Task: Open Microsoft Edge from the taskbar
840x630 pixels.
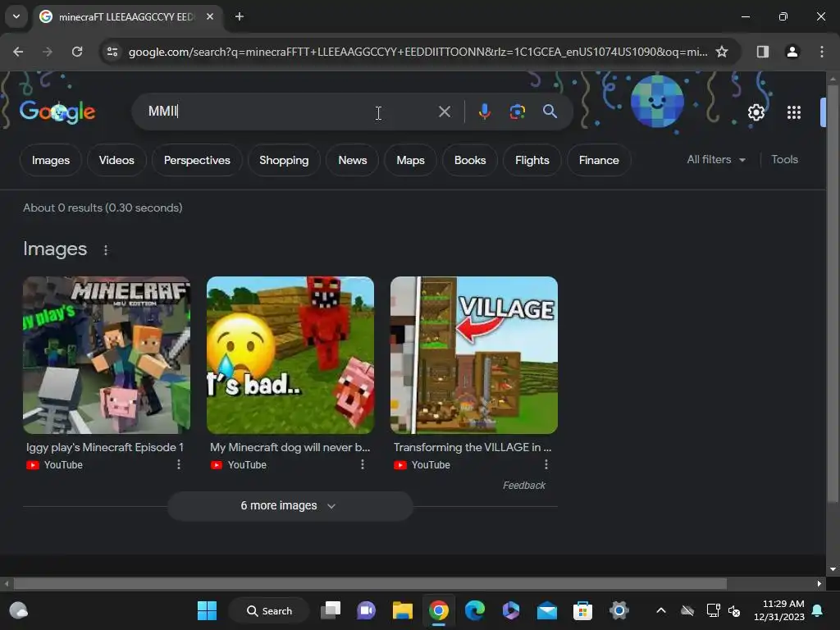Action: tap(475, 610)
